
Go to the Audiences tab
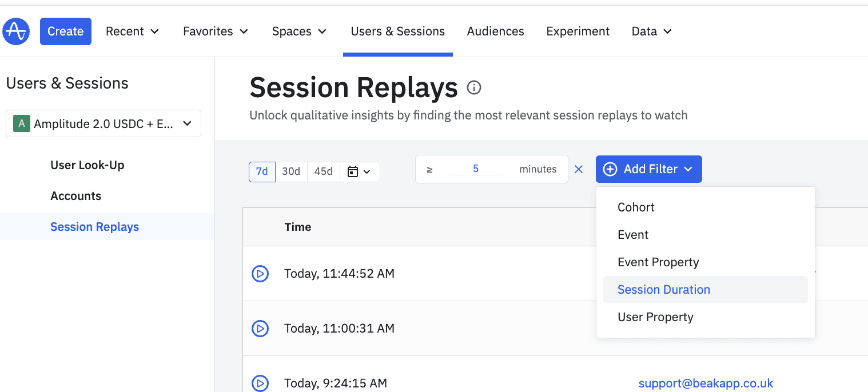coord(495,31)
